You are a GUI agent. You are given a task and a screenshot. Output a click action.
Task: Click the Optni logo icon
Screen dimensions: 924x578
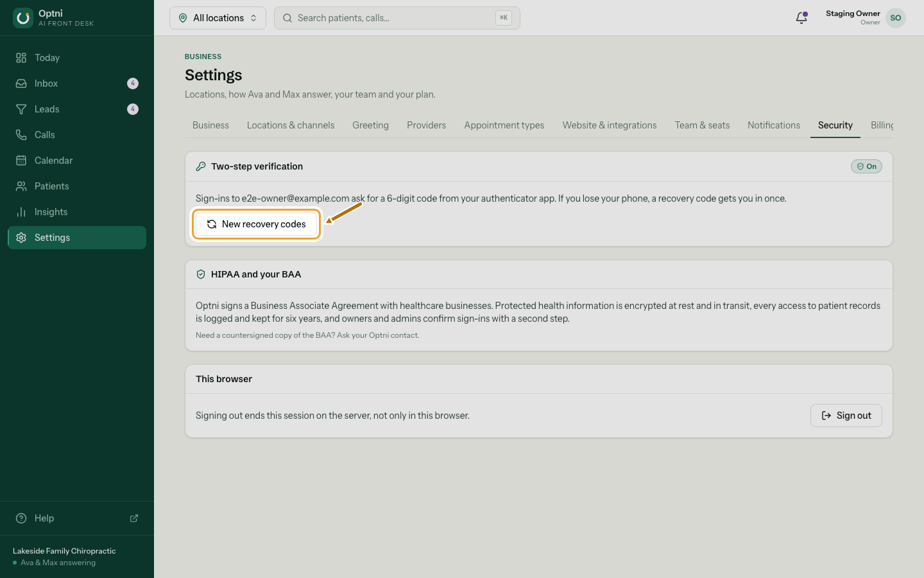(23, 18)
